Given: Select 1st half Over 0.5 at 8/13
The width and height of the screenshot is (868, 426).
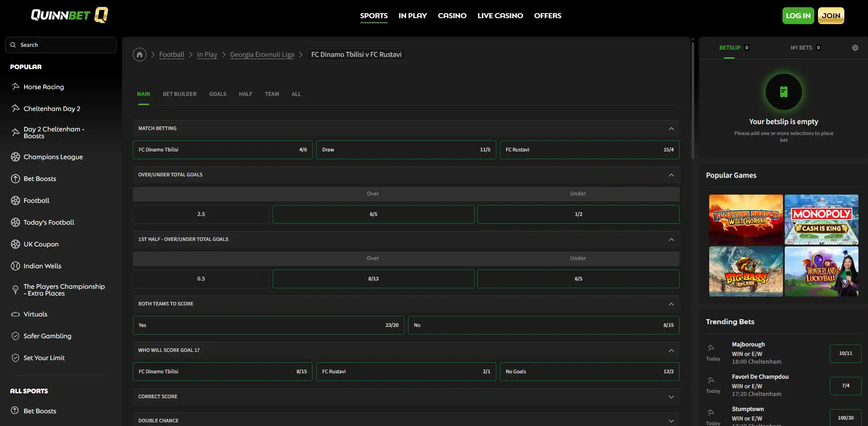Looking at the screenshot, I should pyautogui.click(x=373, y=279).
